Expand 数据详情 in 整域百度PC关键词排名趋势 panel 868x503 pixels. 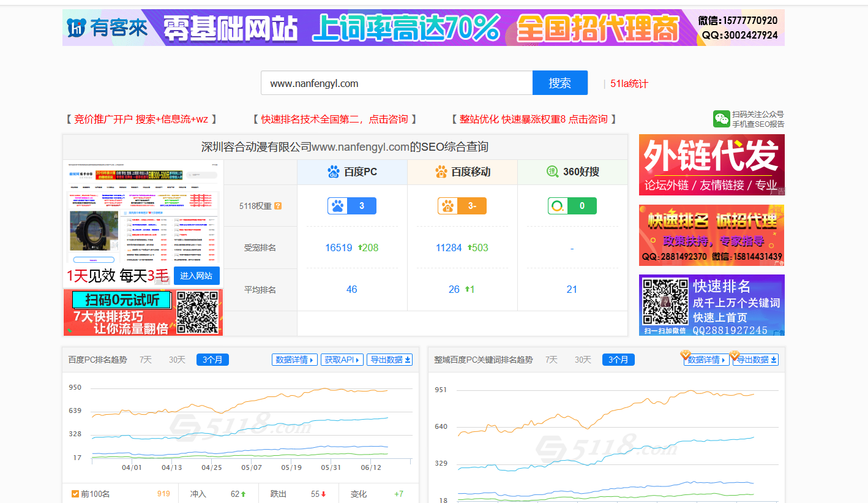[x=706, y=360]
